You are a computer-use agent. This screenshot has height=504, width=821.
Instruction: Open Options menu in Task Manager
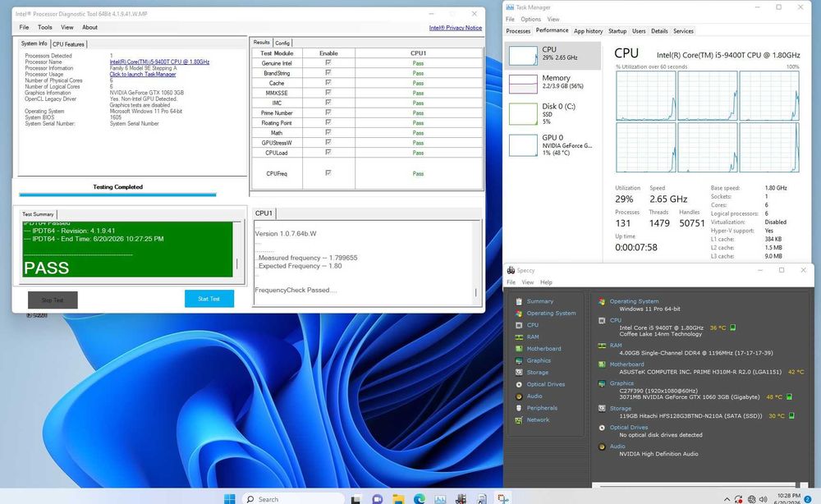[530, 19]
